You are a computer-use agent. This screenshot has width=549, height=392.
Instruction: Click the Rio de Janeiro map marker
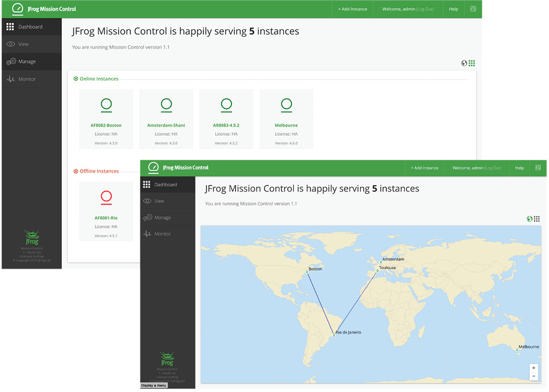[x=334, y=335]
